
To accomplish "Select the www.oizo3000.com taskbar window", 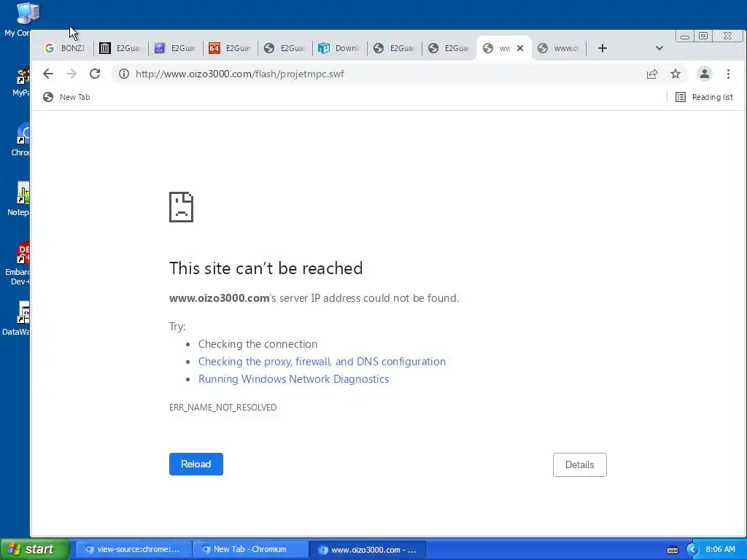I will 368,550.
